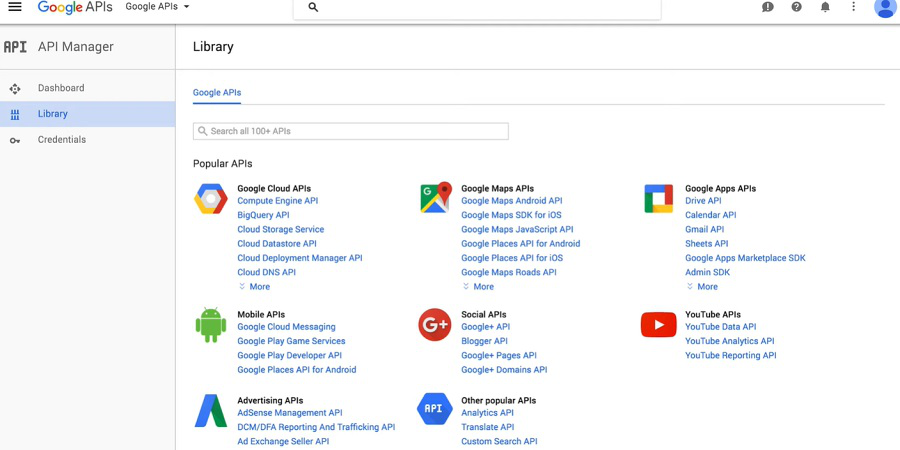Click the blue API hexagon icon
This screenshot has height=450, width=900.
pyautogui.click(x=435, y=409)
